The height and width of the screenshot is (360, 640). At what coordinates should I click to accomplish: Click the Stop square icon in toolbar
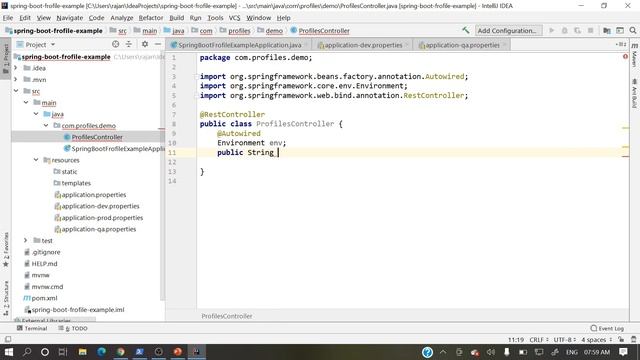coord(590,30)
